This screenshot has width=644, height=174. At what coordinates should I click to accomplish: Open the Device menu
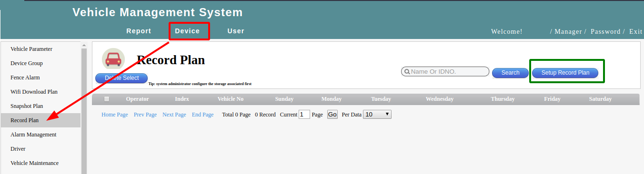point(188,31)
